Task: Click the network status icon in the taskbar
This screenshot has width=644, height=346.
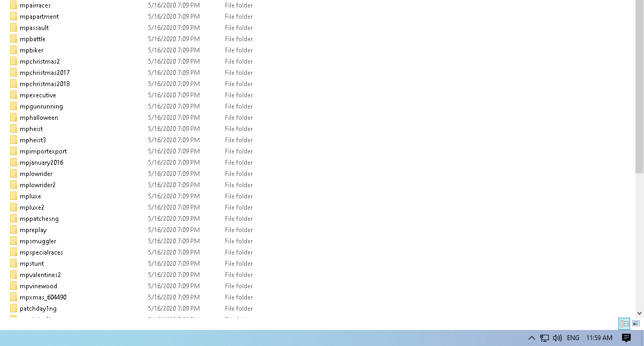Action: click(x=544, y=337)
